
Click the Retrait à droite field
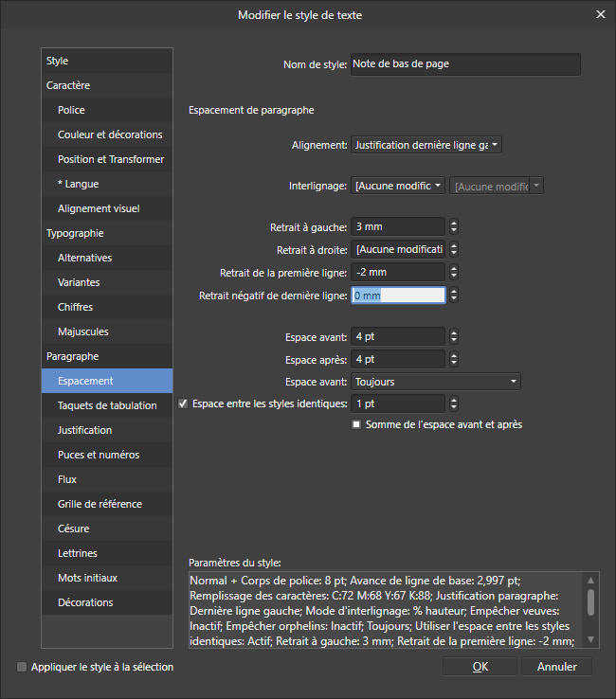pyautogui.click(x=398, y=249)
